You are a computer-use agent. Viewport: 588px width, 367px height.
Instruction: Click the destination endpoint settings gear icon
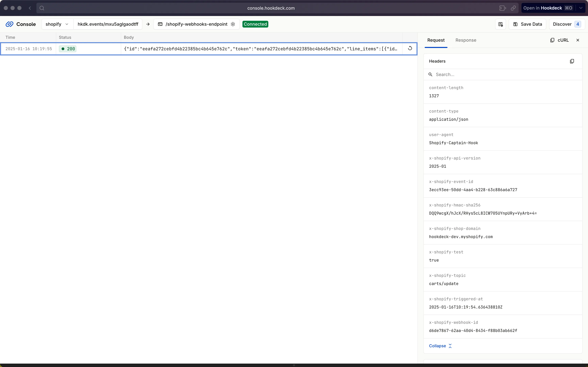(233, 24)
